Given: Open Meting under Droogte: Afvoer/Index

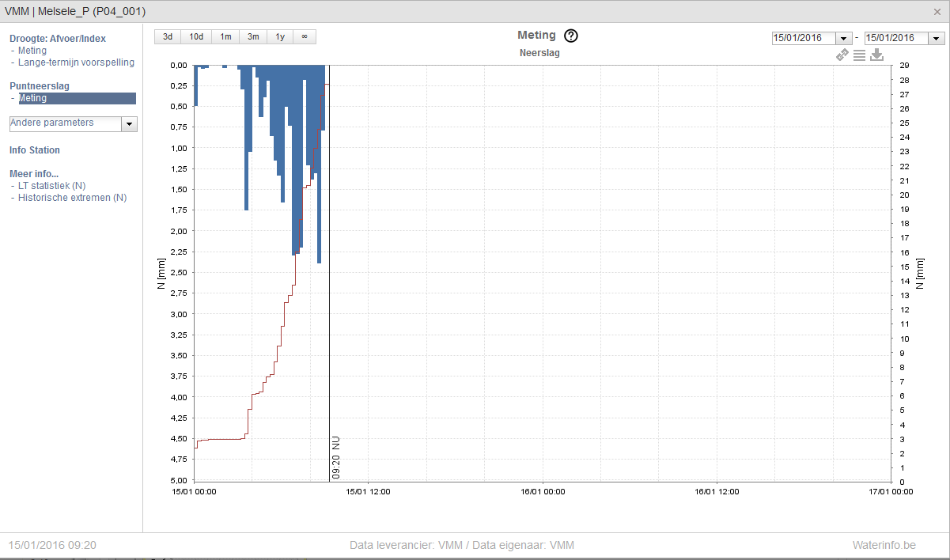Looking at the screenshot, I should (32, 51).
